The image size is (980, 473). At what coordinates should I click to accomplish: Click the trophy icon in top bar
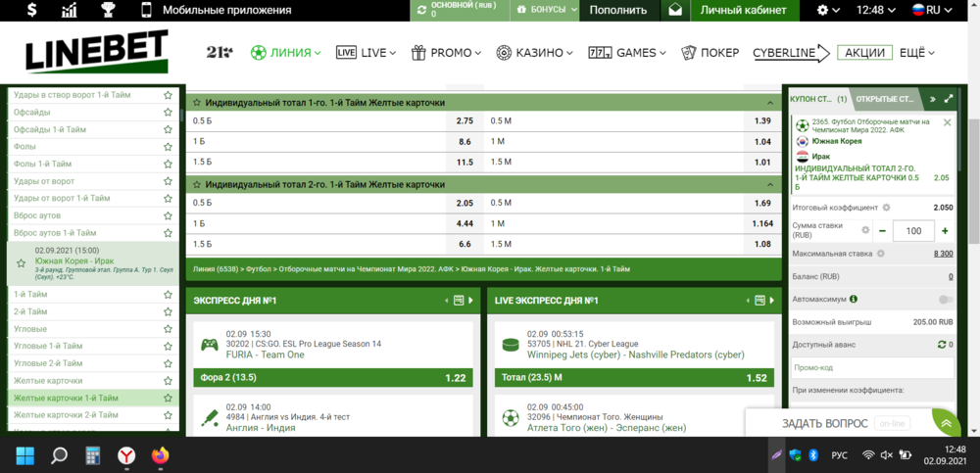pos(108,10)
